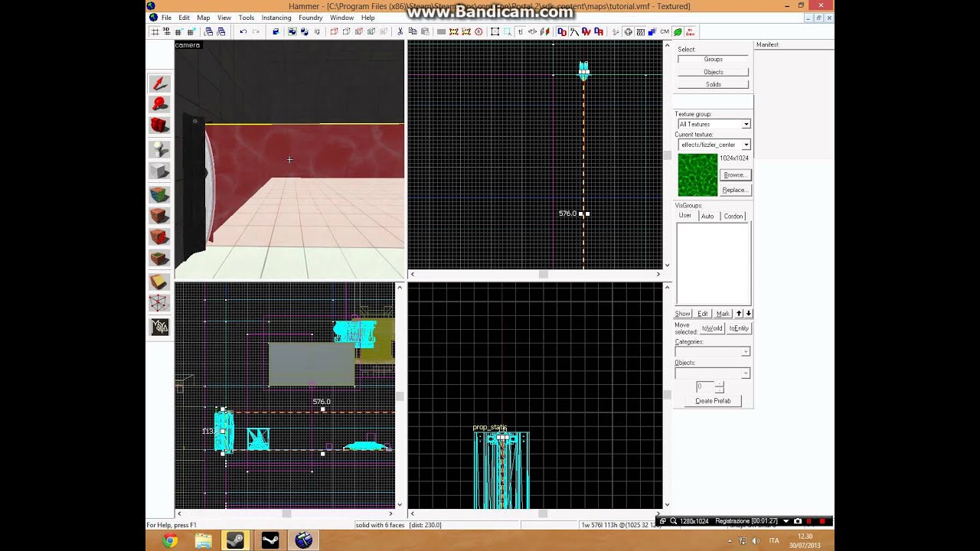
Task: Click the volume speaker tray icon
Action: click(x=756, y=541)
